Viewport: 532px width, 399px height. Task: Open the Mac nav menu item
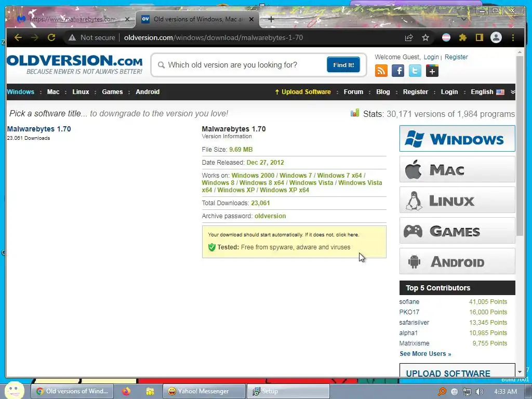[54, 92]
